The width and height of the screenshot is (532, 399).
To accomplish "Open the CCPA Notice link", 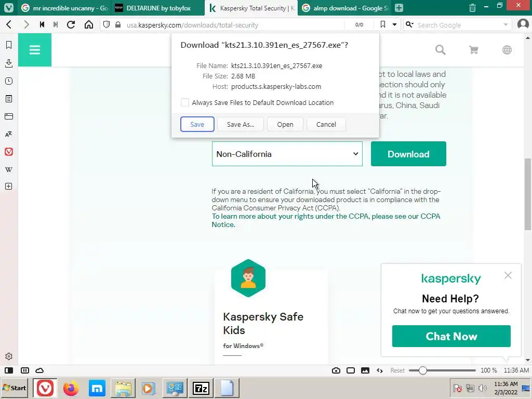I will [326, 220].
